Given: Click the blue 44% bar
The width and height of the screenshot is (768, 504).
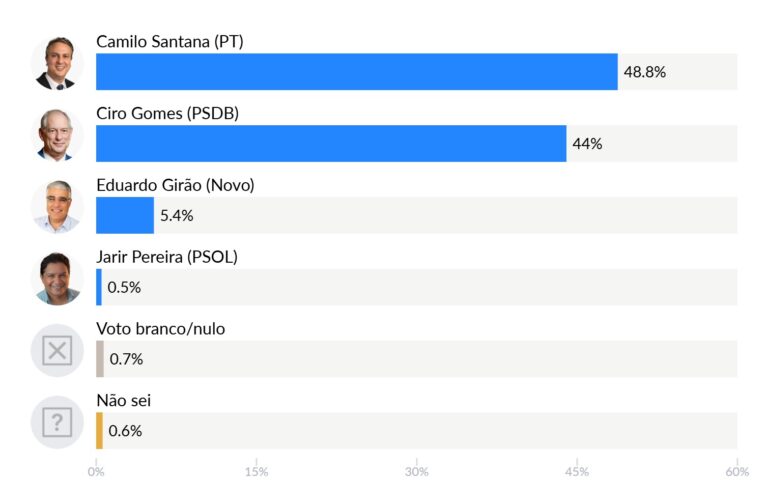Looking at the screenshot, I should pyautogui.click(x=330, y=144).
